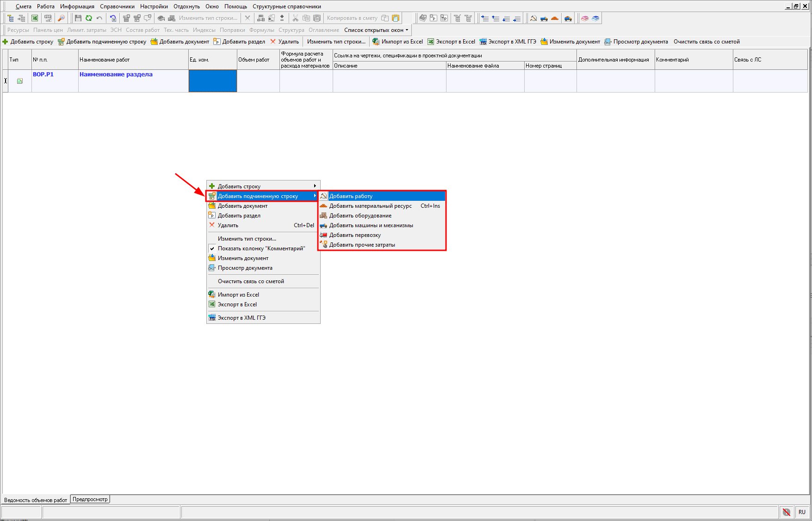The height and width of the screenshot is (521, 812).
Task: Select Добавить машины и механизмы submenu entry
Action: click(x=371, y=225)
